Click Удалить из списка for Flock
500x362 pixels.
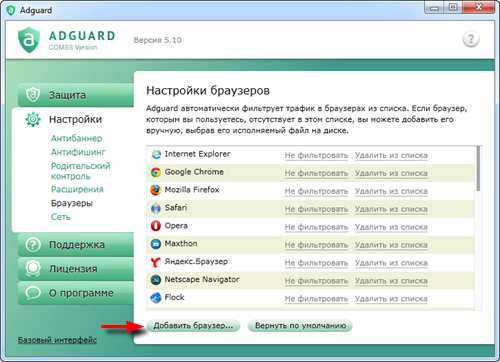coord(391,299)
